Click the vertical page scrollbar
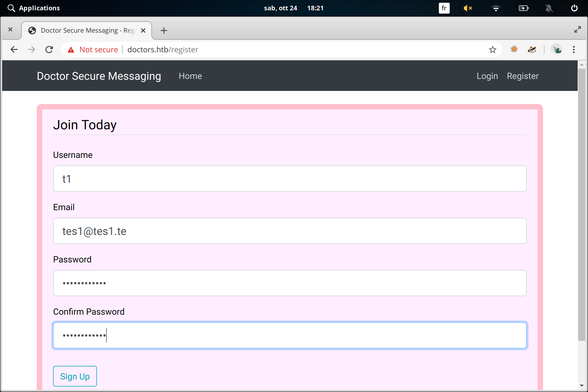The width and height of the screenshot is (588, 392). (x=581, y=204)
